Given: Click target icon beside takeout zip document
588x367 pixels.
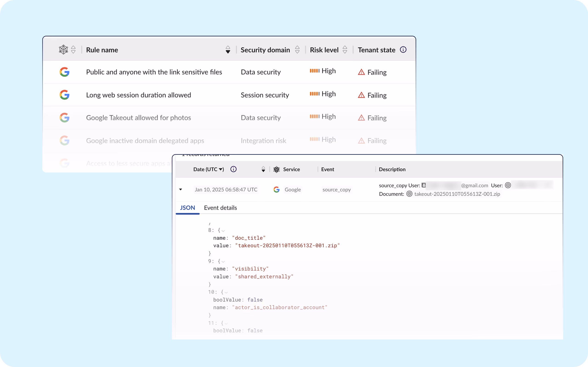Looking at the screenshot, I should point(409,194).
